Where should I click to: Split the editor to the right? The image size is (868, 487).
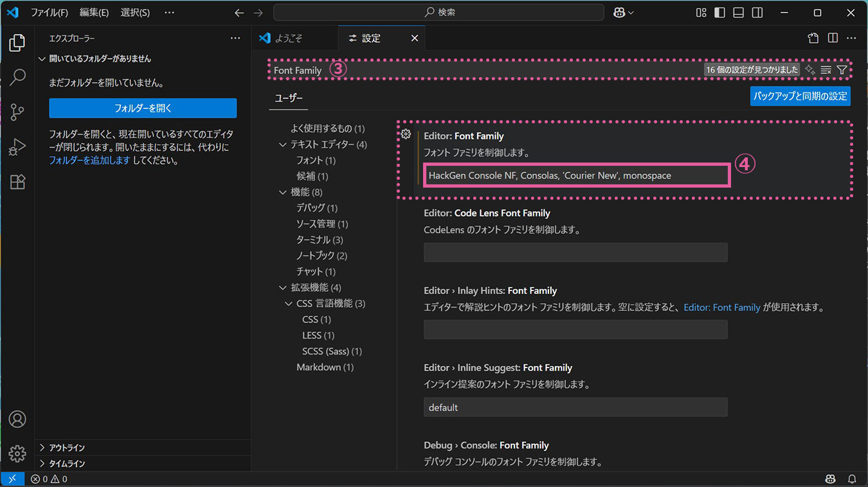pyautogui.click(x=833, y=39)
